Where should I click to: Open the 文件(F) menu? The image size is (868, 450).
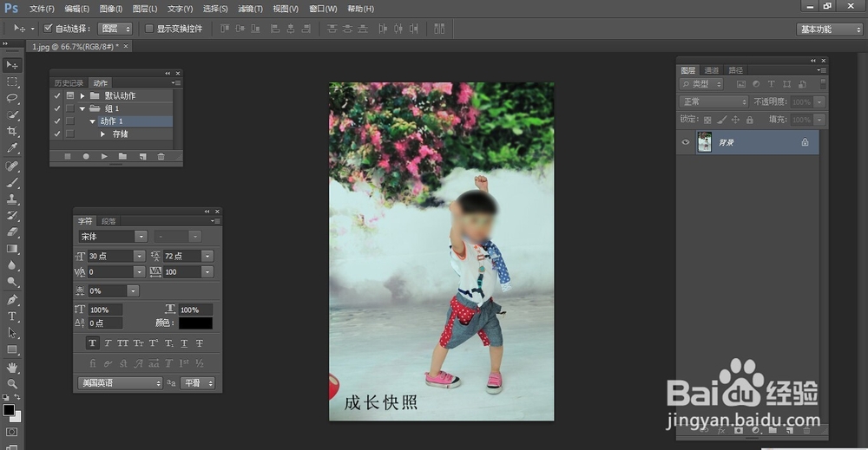(x=42, y=9)
